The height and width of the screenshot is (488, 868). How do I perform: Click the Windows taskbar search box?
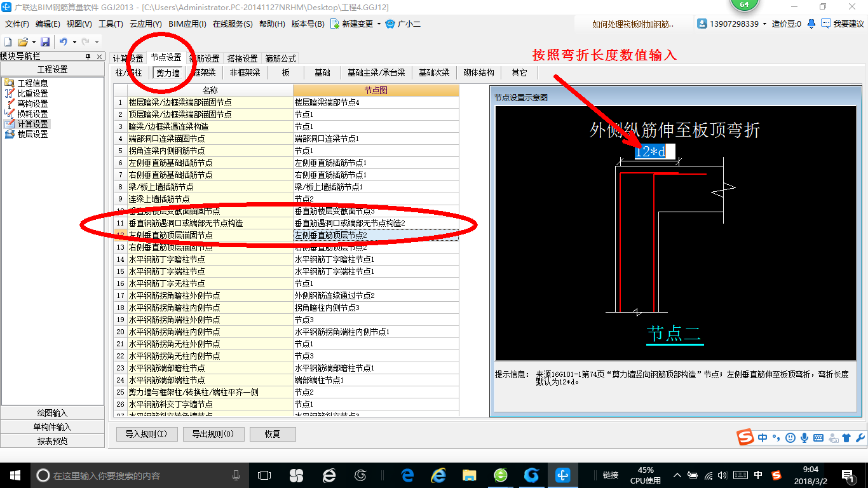coord(139,475)
